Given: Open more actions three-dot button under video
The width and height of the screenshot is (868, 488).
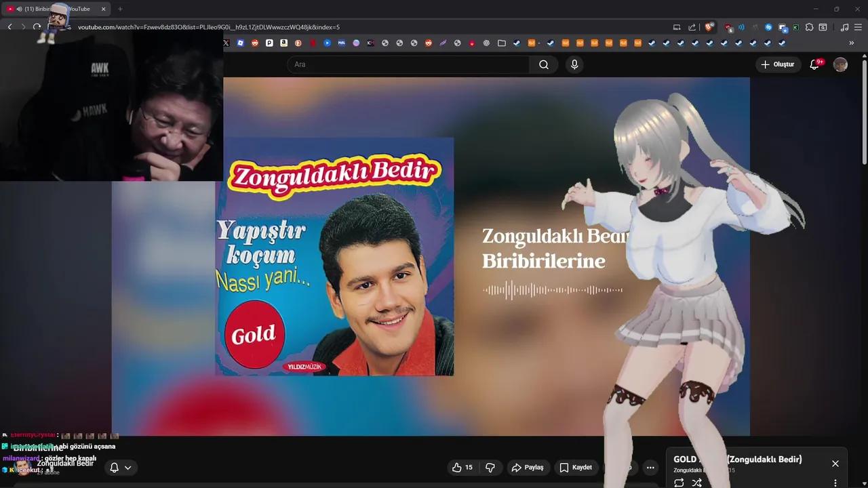Looking at the screenshot, I should pos(650,468).
